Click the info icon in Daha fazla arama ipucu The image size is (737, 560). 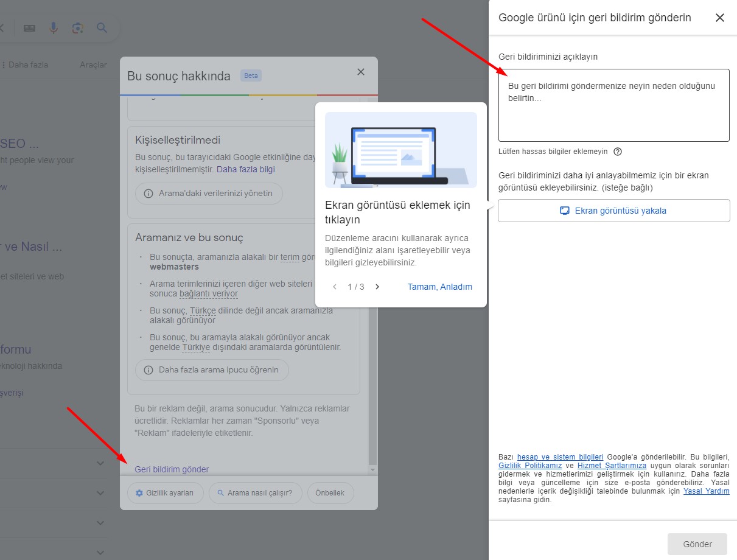pyautogui.click(x=148, y=369)
